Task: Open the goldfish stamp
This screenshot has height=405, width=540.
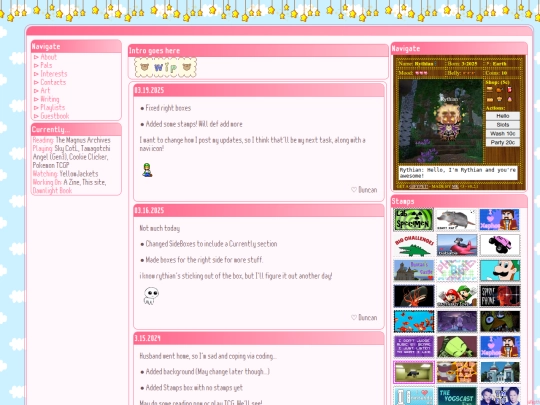Action: click(x=414, y=321)
